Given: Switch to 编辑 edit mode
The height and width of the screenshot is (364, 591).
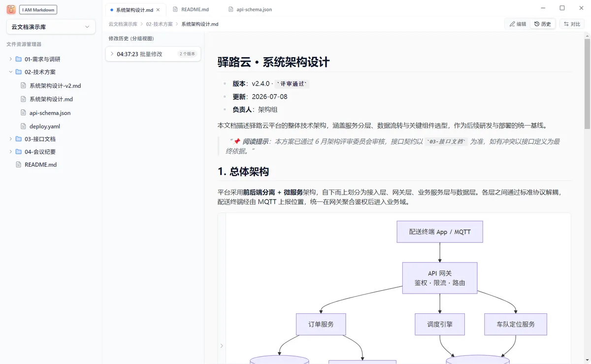Looking at the screenshot, I should pyautogui.click(x=518, y=24).
